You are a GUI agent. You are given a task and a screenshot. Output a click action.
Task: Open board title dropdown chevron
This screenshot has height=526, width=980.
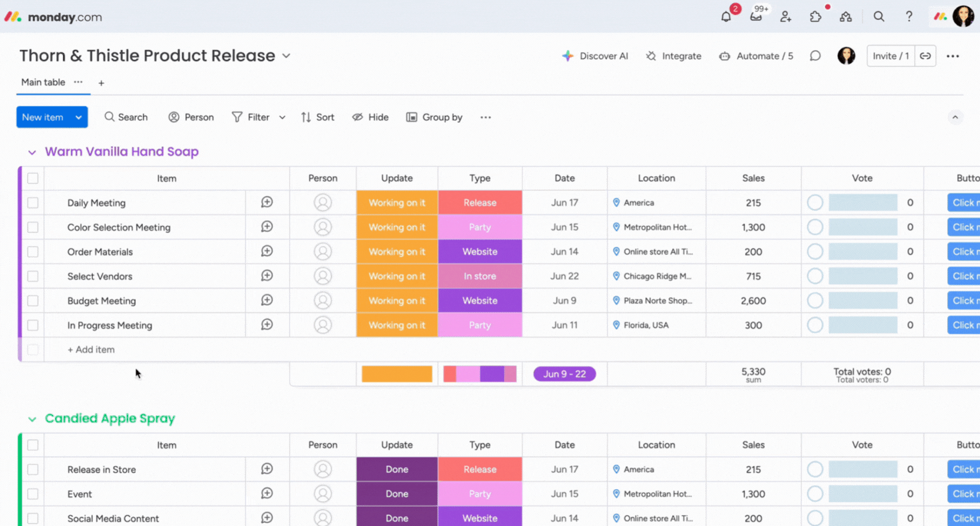286,56
